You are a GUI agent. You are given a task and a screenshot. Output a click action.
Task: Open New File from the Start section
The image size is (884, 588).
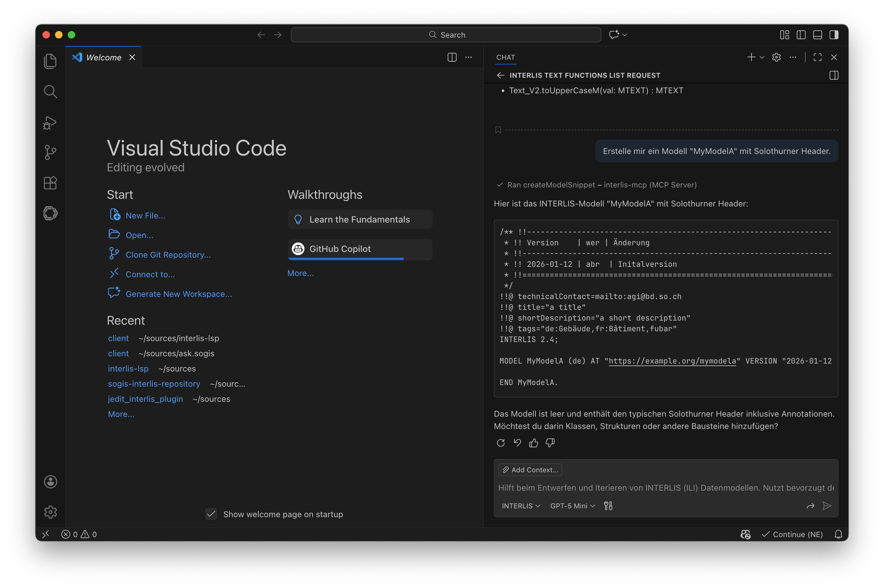tap(145, 215)
